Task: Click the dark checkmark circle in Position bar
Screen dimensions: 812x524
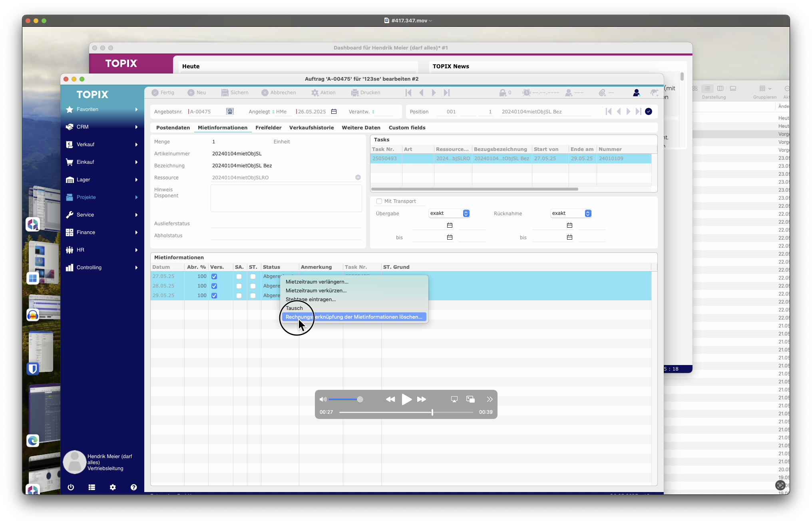Action: tap(649, 111)
